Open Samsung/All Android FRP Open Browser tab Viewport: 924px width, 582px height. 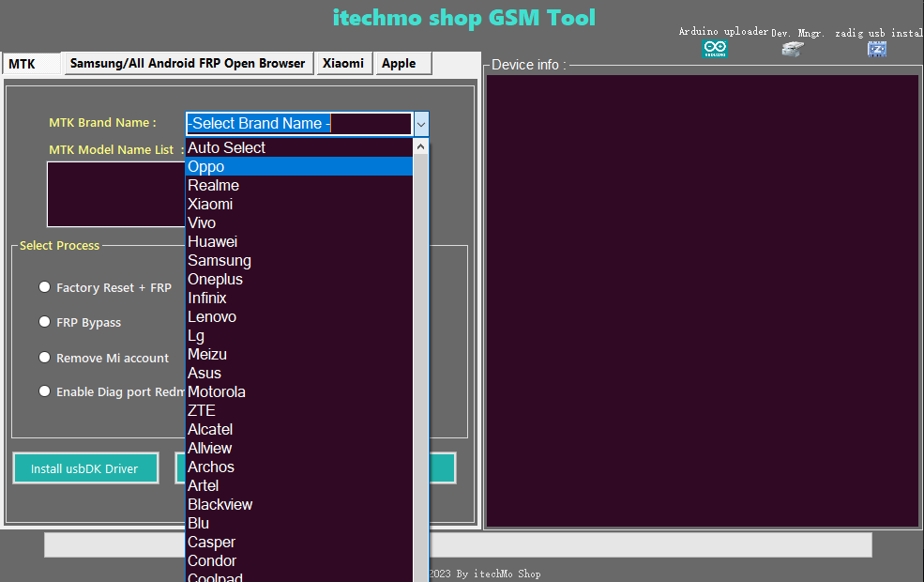[188, 64]
